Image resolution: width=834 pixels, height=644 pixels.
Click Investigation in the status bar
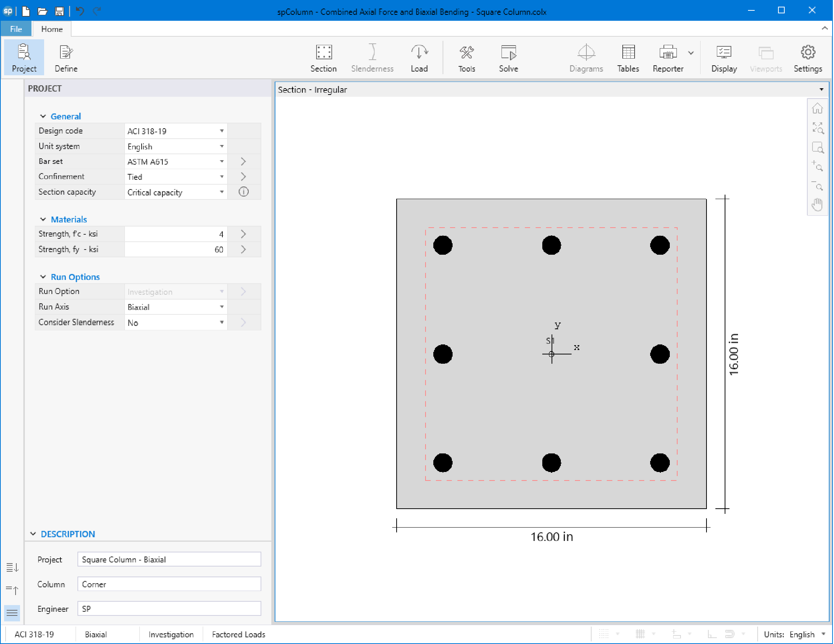click(x=171, y=634)
